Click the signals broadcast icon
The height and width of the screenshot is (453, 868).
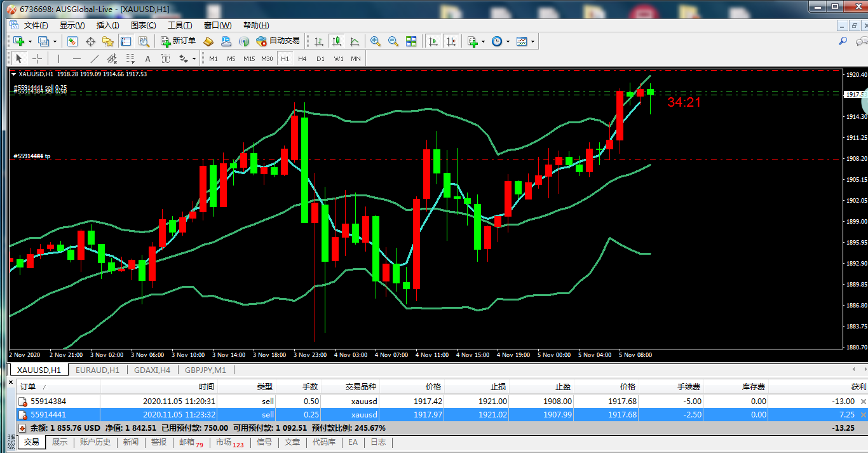[x=243, y=41]
